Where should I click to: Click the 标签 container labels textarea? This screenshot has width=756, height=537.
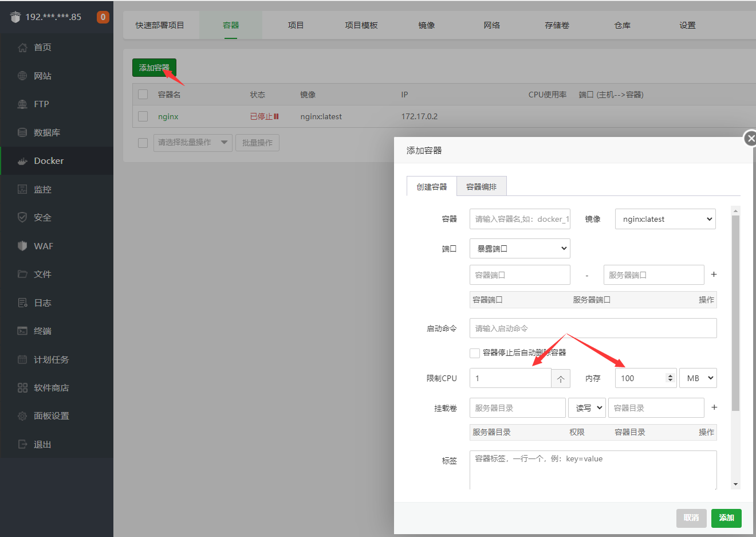[x=593, y=470]
